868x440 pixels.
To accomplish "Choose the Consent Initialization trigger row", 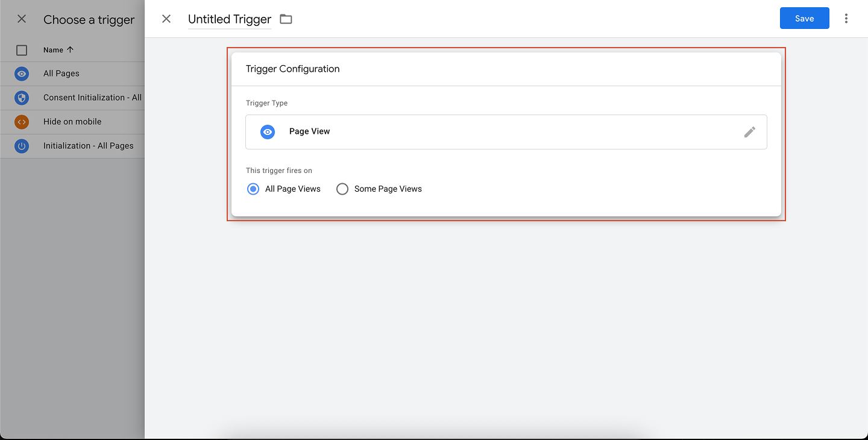I will tap(72, 98).
